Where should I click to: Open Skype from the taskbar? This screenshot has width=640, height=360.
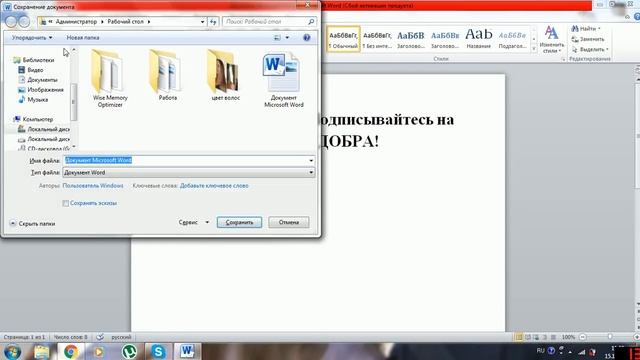(x=158, y=351)
